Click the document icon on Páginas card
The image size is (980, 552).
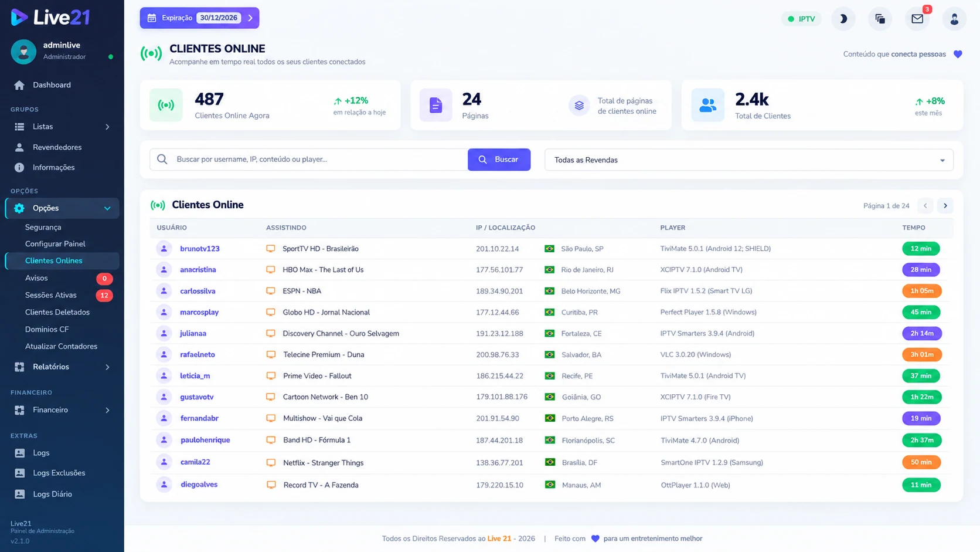tap(435, 105)
